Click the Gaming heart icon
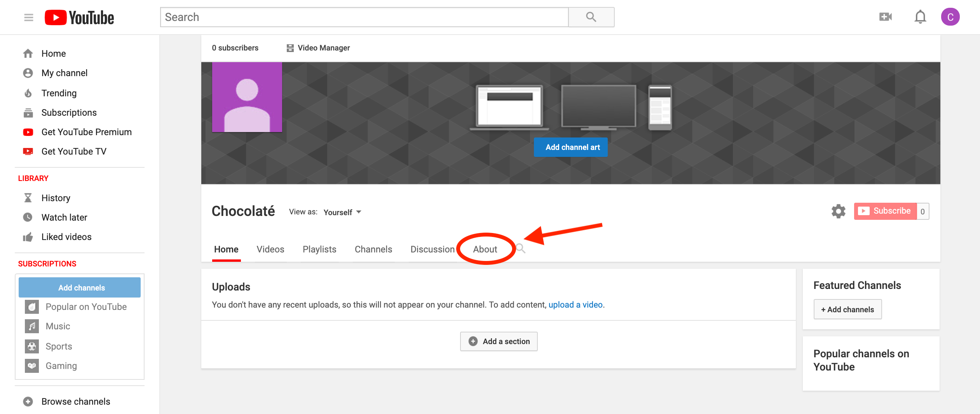 (x=32, y=366)
